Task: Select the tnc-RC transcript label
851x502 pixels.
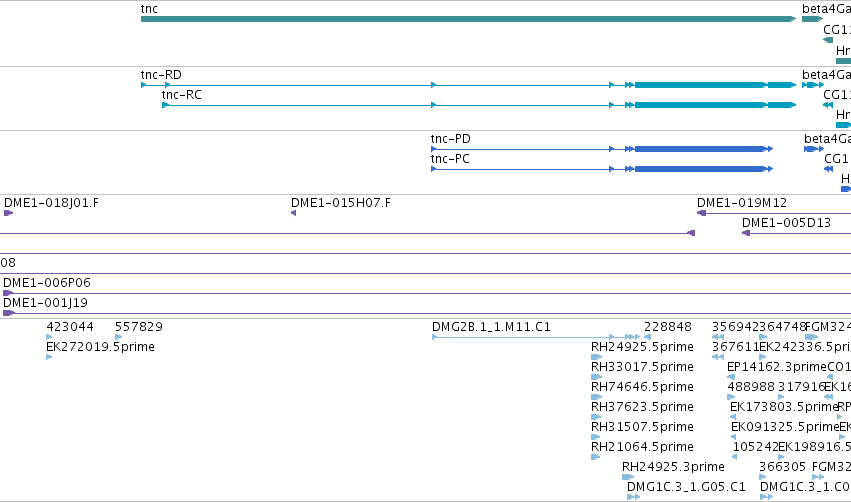Action: pos(182,95)
